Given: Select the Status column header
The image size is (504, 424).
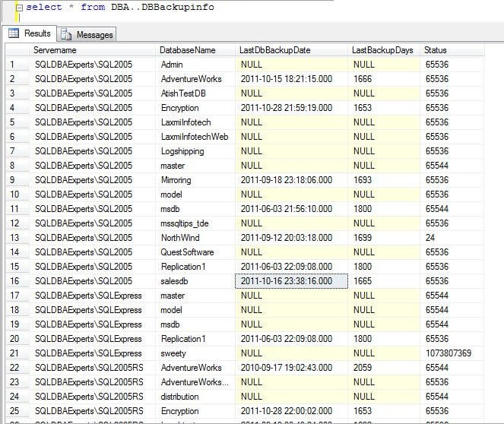Looking at the screenshot, I should tap(452, 50).
